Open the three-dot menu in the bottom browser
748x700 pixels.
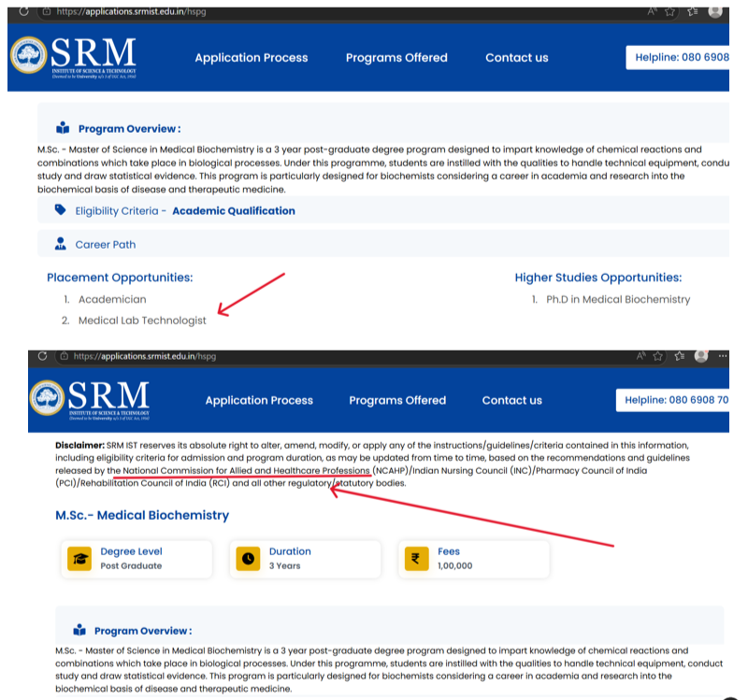tap(723, 356)
